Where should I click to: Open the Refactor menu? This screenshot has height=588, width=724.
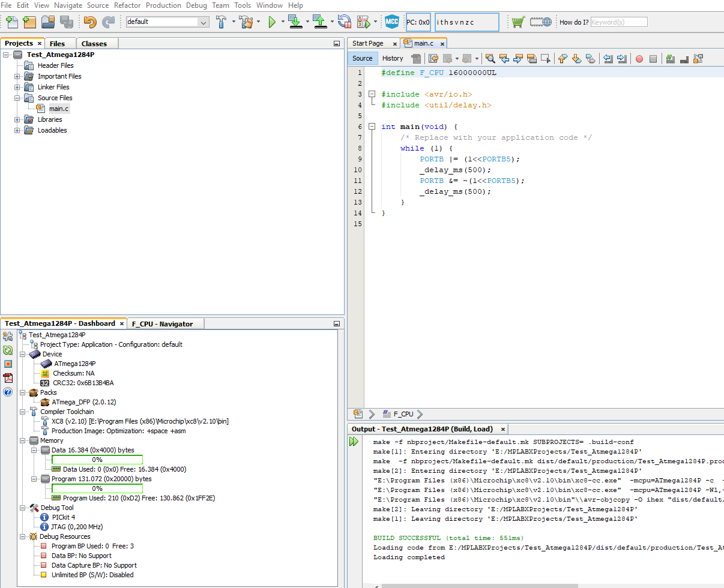(x=127, y=5)
